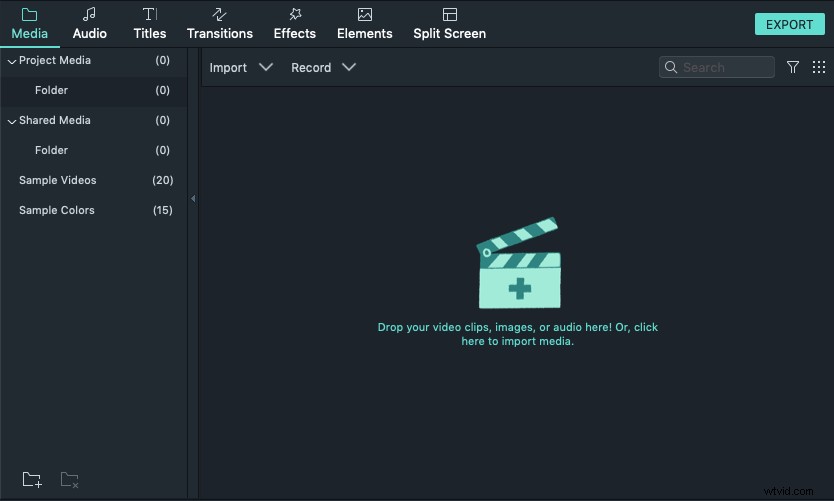Click the magnifier search icon

point(671,67)
